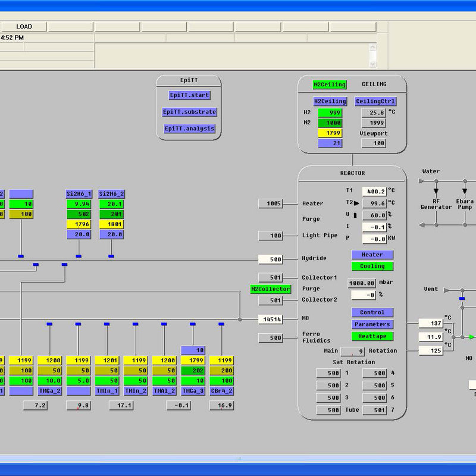The image size is (476, 476).
Task: Toggle the green Heattape button
Action: tap(372, 336)
